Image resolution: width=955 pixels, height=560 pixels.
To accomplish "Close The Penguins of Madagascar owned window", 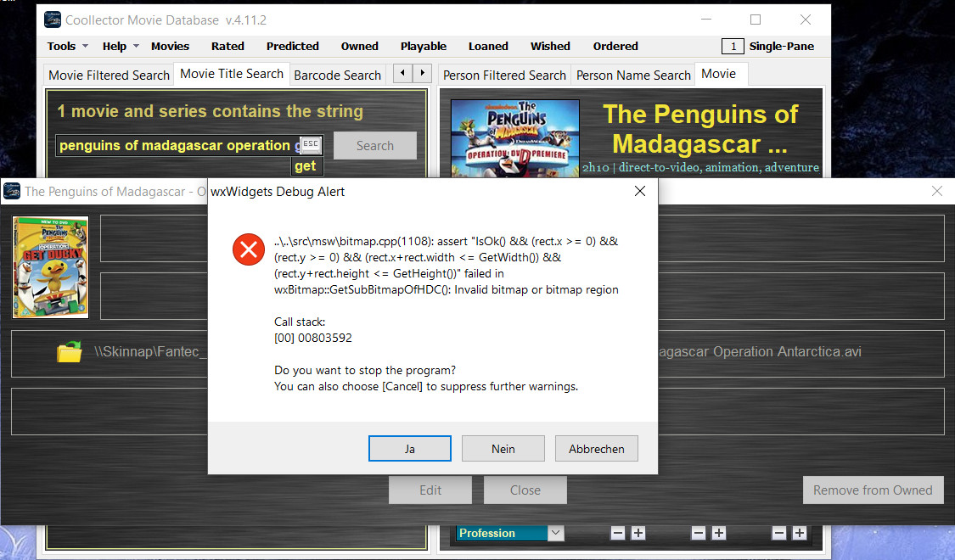I will tap(936, 191).
